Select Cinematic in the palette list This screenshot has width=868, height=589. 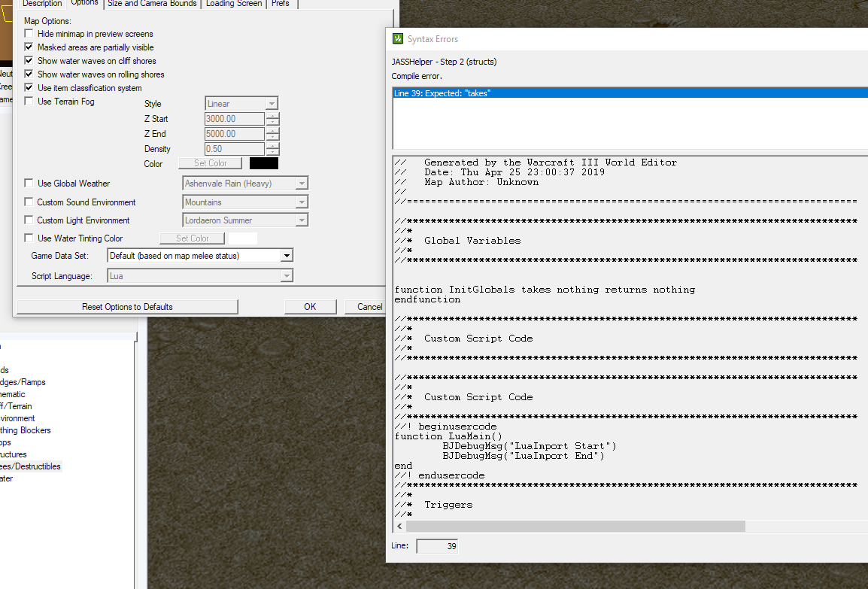pyautogui.click(x=13, y=394)
